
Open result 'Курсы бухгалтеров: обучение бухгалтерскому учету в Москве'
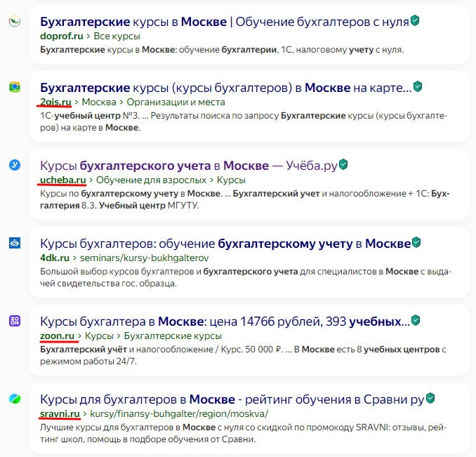pyautogui.click(x=225, y=244)
